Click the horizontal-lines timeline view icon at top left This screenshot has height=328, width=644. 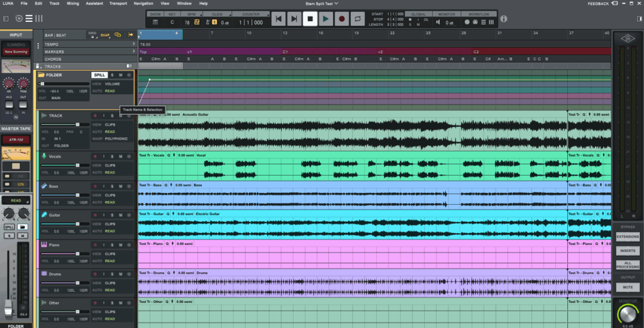[29, 18]
